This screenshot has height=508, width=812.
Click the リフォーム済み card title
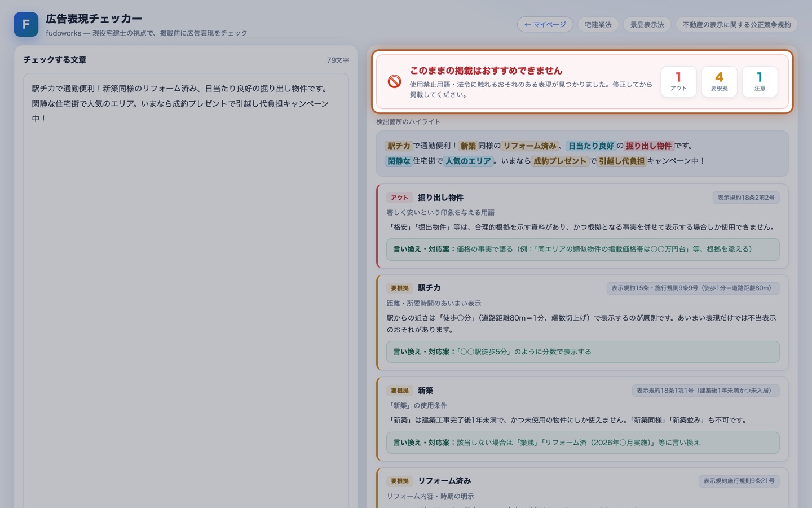(444, 481)
